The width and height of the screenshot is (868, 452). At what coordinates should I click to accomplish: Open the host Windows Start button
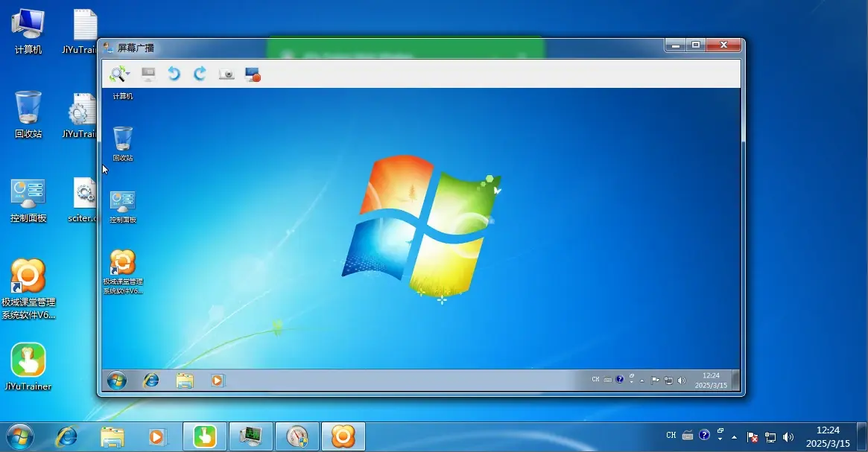point(20,437)
